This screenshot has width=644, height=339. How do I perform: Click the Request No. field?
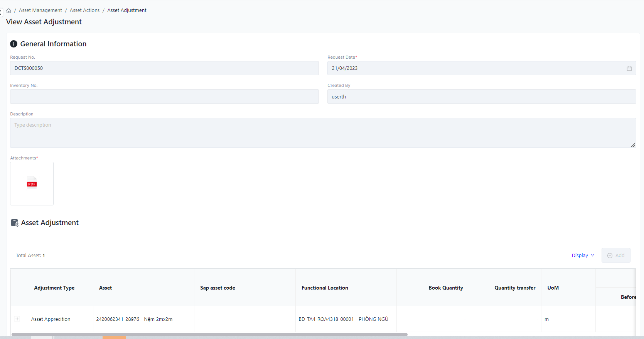click(x=164, y=68)
